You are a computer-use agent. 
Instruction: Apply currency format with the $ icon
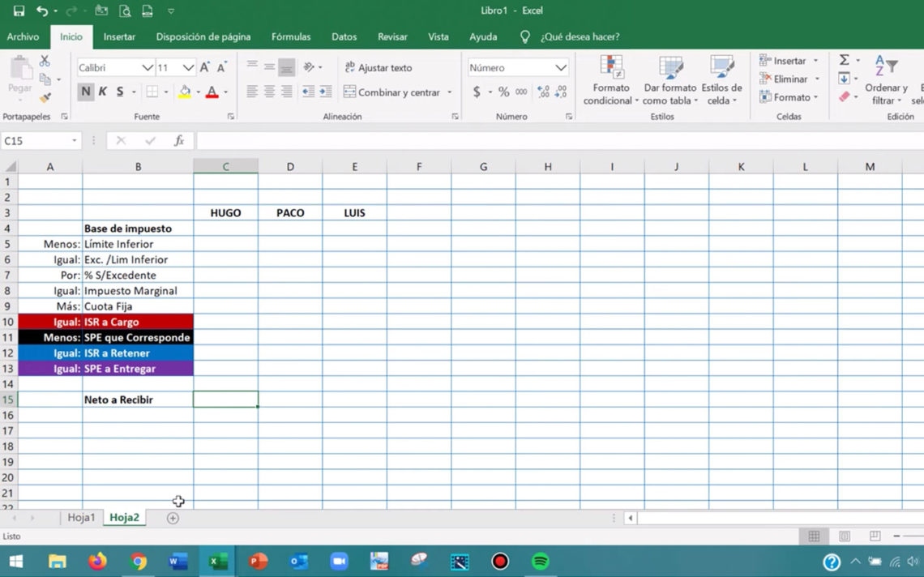[477, 92]
